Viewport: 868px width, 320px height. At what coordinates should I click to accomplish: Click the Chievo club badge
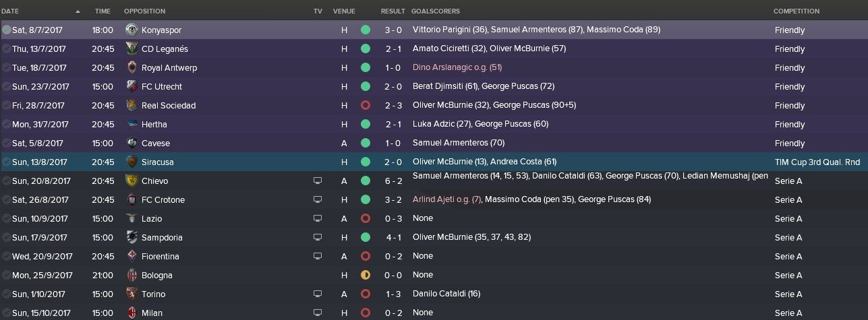pyautogui.click(x=132, y=181)
